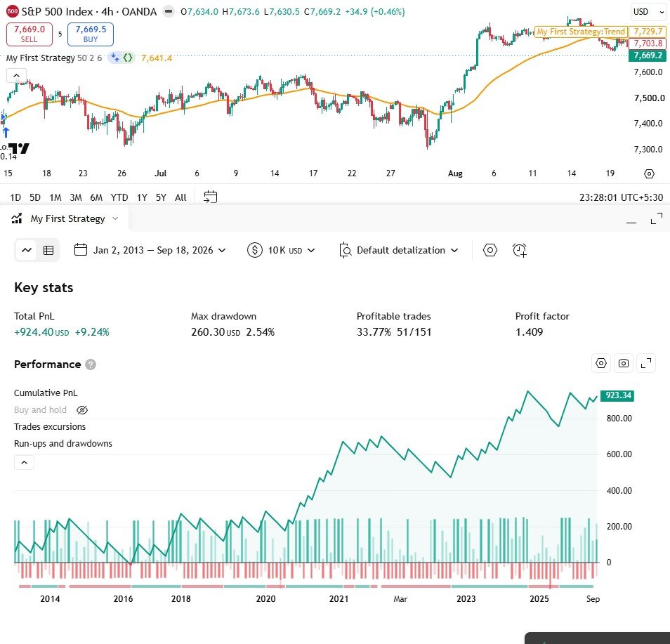This screenshot has width=670, height=644.
Task: Click the Trend strategy price label
Action: point(581,32)
